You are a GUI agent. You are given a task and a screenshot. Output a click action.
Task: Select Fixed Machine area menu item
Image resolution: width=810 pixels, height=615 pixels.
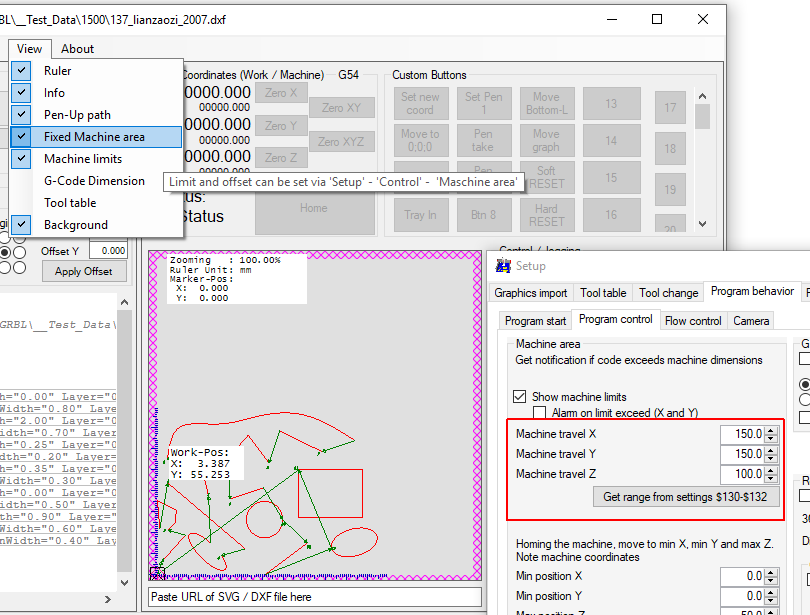click(x=94, y=137)
